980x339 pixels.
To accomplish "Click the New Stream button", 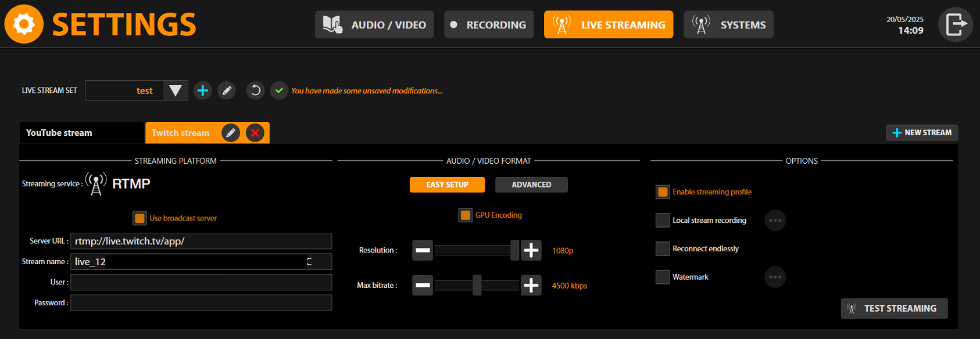I will tap(922, 133).
